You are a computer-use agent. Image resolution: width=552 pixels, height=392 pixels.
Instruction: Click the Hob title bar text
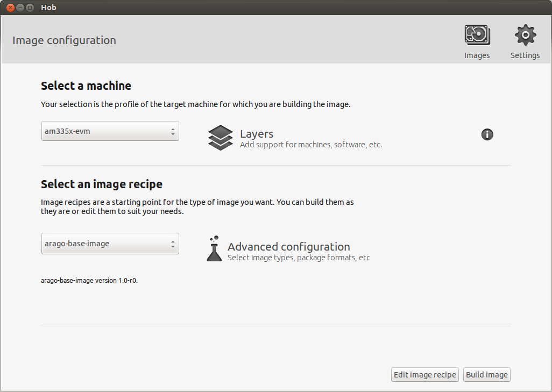(x=48, y=8)
